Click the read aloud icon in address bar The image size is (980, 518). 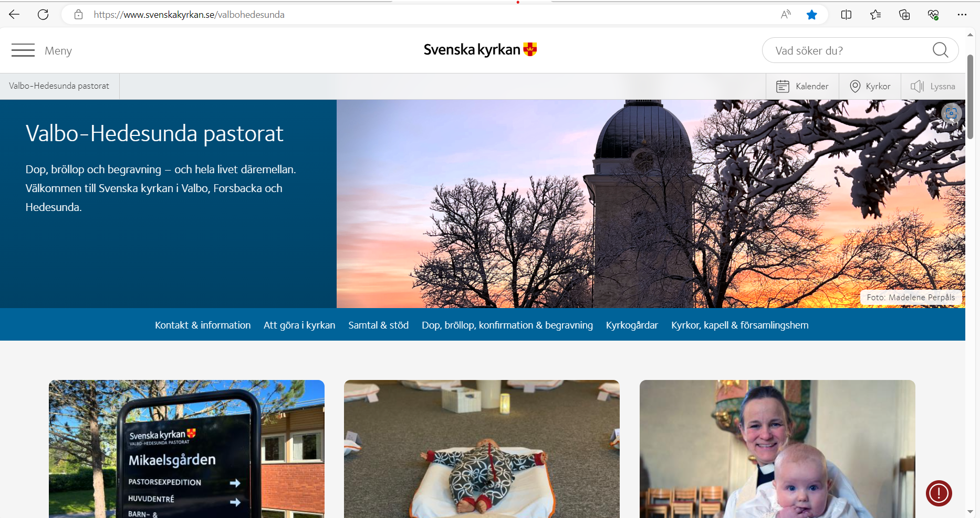click(x=786, y=15)
